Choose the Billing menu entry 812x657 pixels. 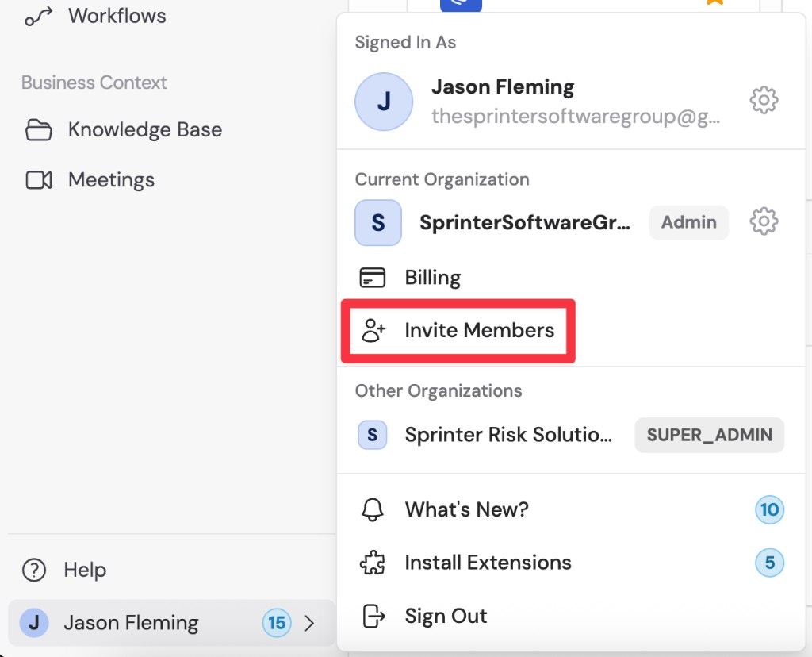click(432, 277)
